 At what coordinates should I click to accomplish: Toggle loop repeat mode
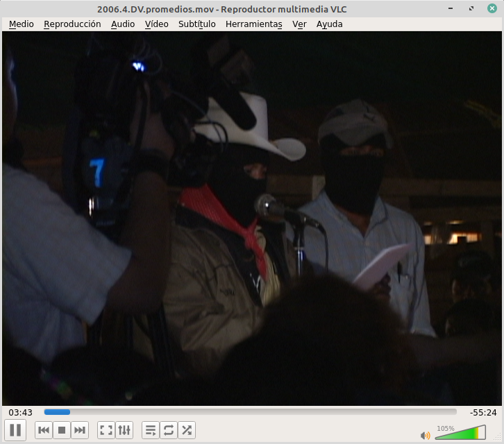[169, 431]
